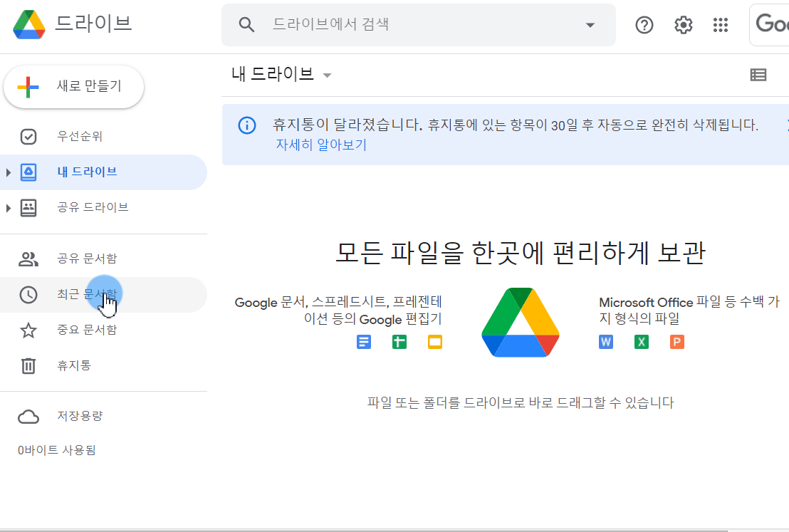Click the 우선순위 checkmark icon
The image size is (789, 532).
point(28,137)
